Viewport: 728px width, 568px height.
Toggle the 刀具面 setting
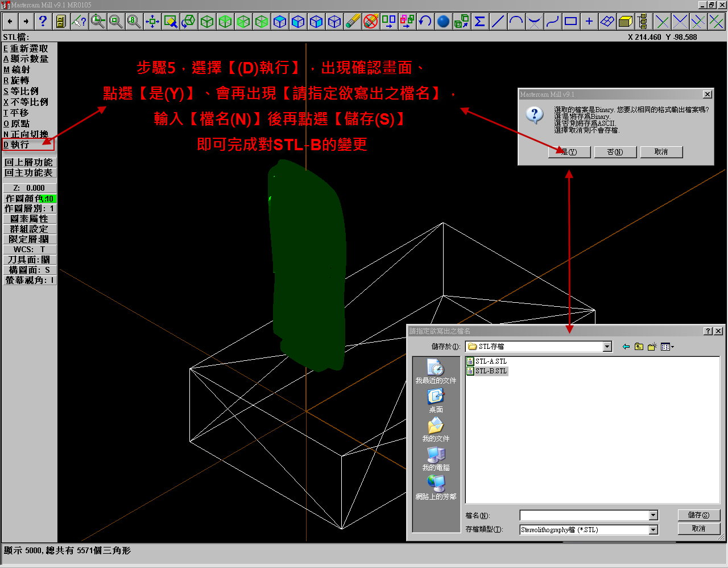[29, 260]
